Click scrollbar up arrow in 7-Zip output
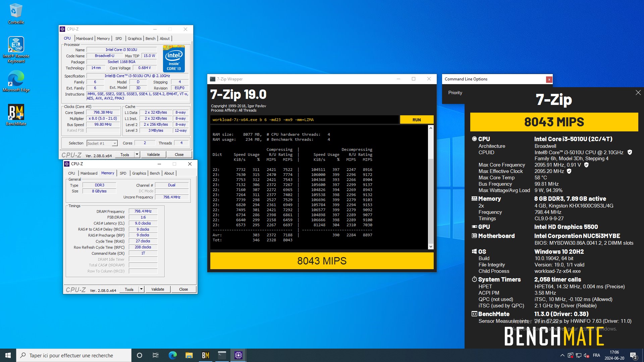Viewport: 644px width, 362px height. pyautogui.click(x=431, y=128)
